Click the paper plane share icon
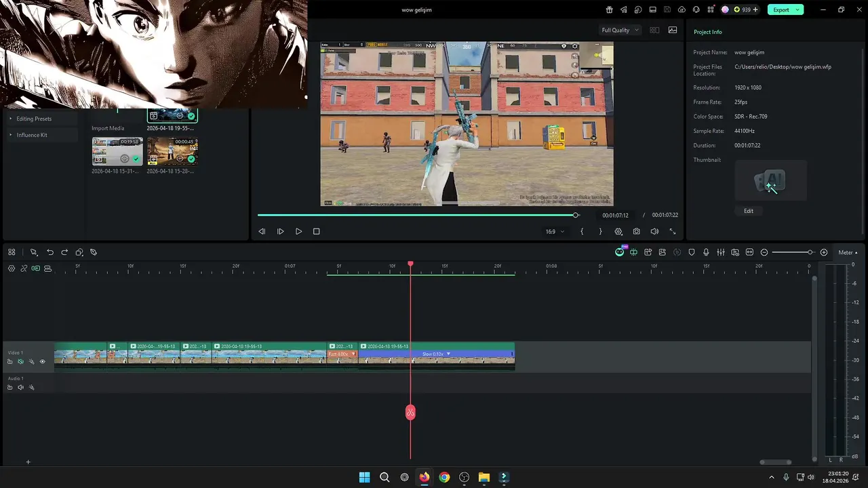 pos(623,9)
